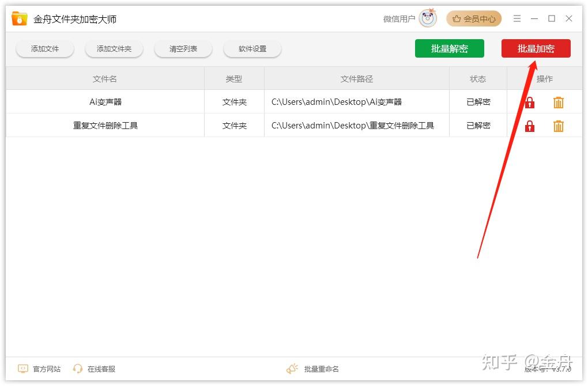
Task: Click the lock icon for 重复文件删除工具 row
Action: coord(530,126)
